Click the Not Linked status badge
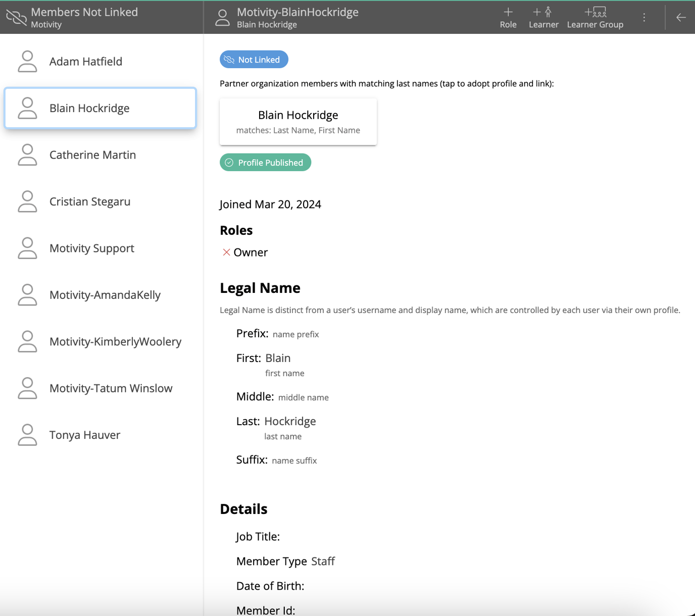This screenshot has height=616, width=695. pyautogui.click(x=254, y=60)
